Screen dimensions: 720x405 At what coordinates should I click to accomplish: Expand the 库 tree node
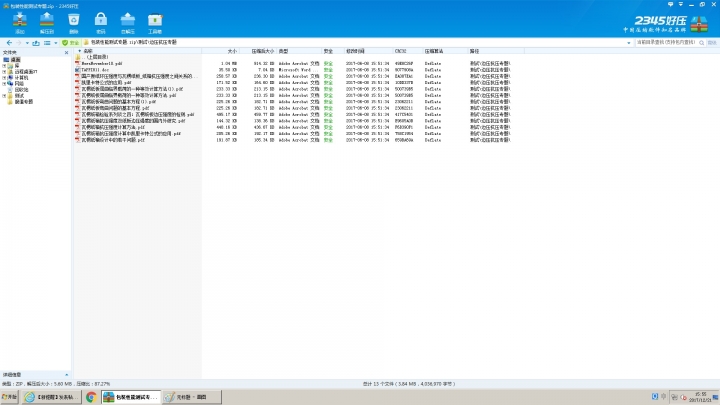tap(5, 65)
